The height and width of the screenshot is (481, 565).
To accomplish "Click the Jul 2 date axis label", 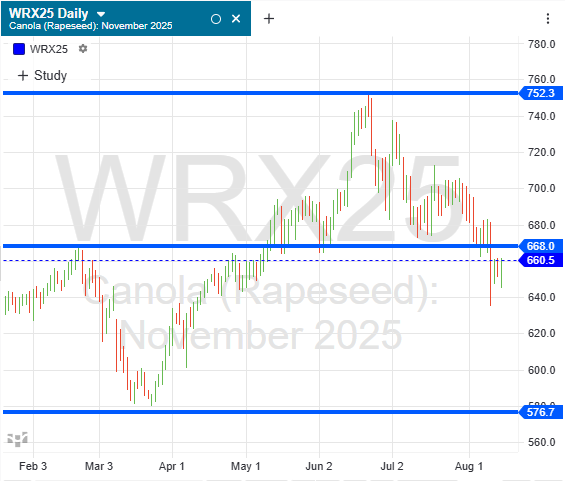I will click(x=392, y=466).
